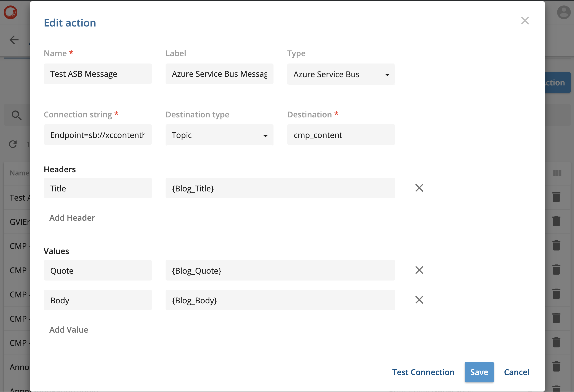Click Add Value

[69, 330]
